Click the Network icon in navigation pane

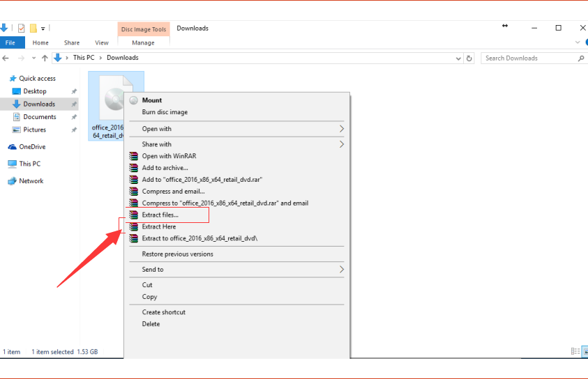point(12,181)
